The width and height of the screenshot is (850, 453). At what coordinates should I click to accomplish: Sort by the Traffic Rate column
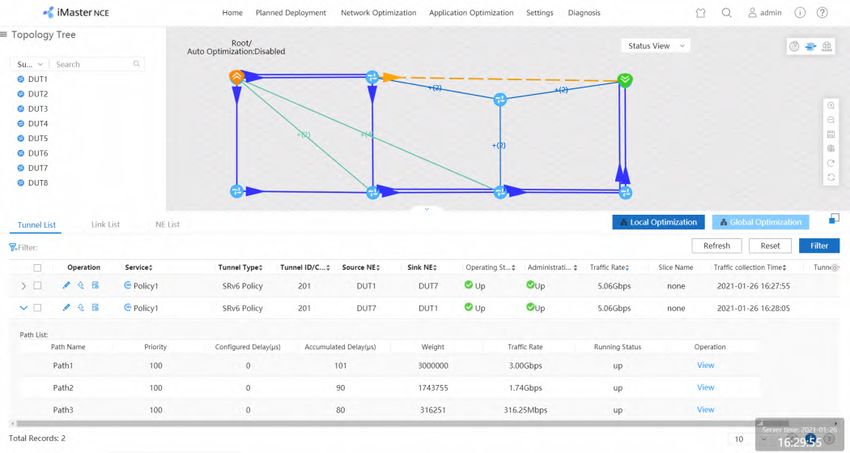tap(609, 268)
